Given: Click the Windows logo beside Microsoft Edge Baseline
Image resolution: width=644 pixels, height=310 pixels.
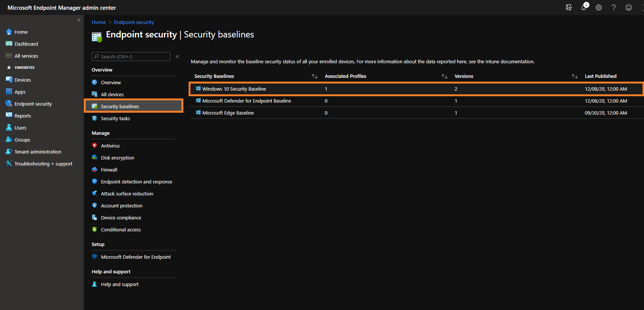Looking at the screenshot, I should pos(198,113).
